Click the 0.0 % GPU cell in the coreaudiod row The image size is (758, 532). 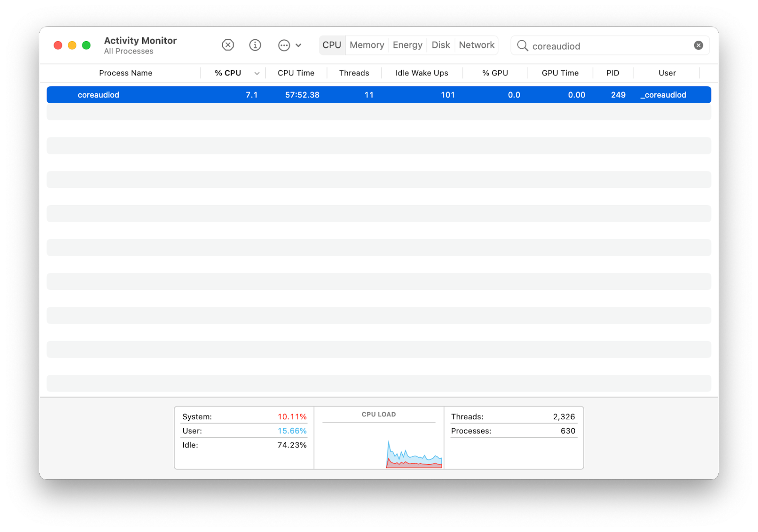pos(514,95)
